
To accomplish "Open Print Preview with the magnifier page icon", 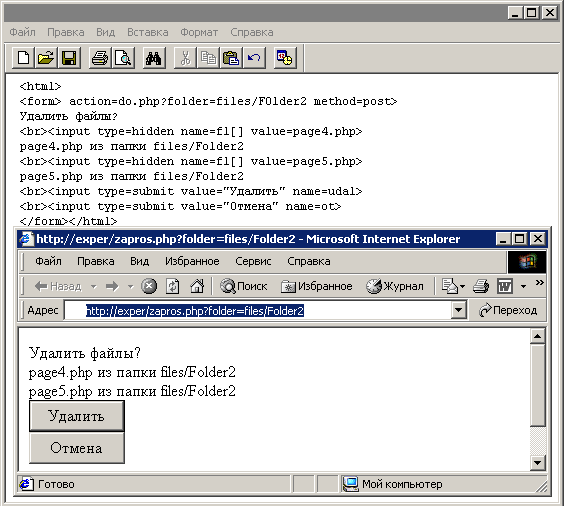I will click(x=123, y=58).
